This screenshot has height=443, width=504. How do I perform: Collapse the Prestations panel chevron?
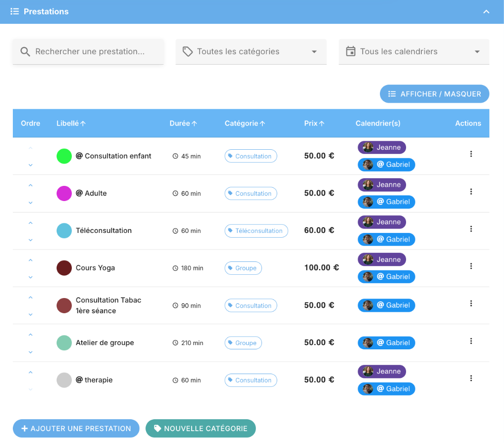[486, 12]
